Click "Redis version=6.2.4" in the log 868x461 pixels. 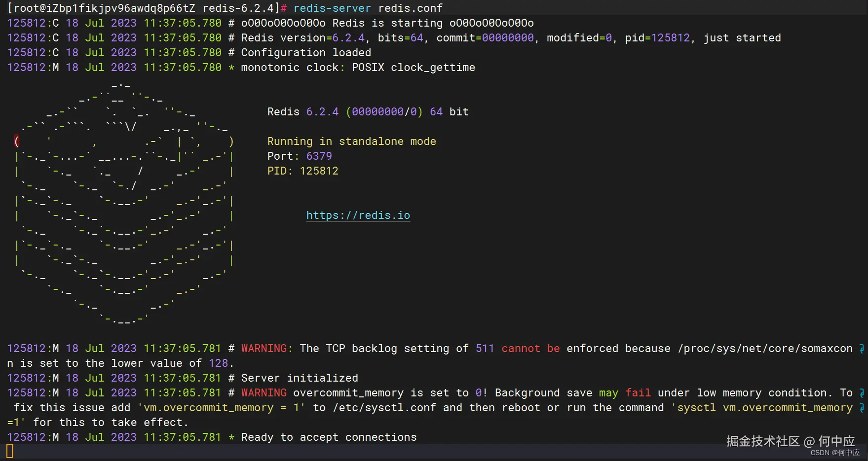point(303,38)
